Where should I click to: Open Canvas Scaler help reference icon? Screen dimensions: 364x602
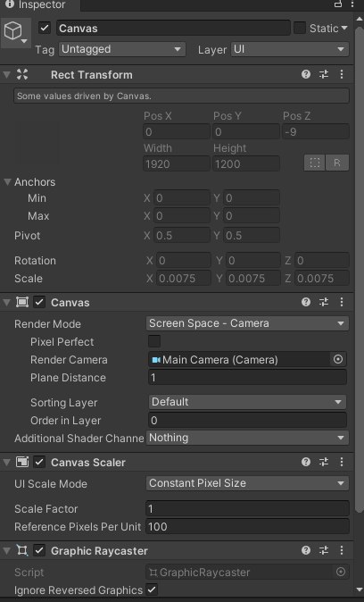[x=306, y=462]
